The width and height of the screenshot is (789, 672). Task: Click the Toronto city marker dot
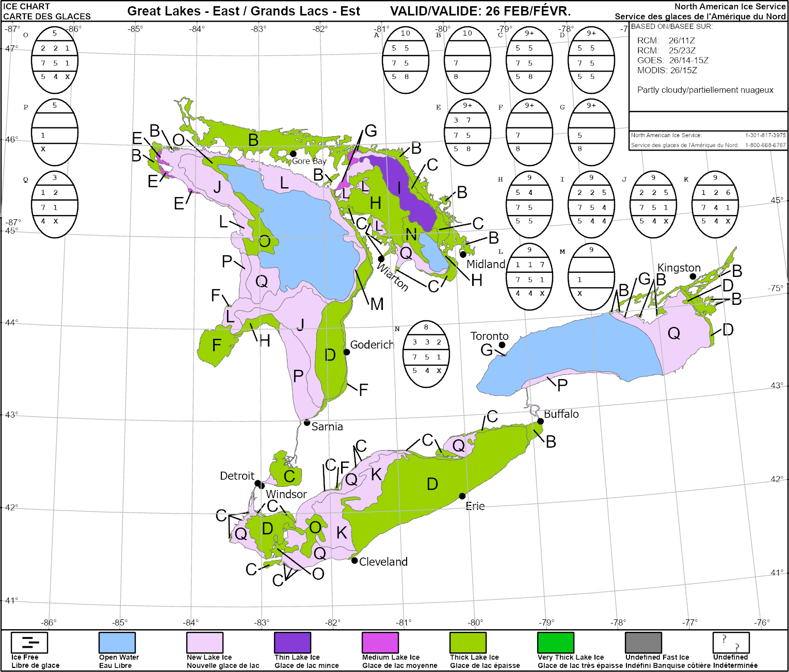tap(502, 345)
